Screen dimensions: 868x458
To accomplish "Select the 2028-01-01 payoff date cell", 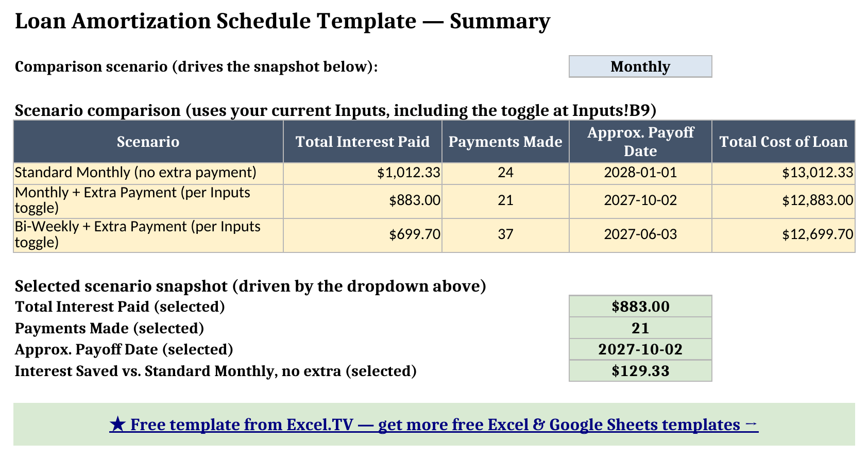I will 640,174.
